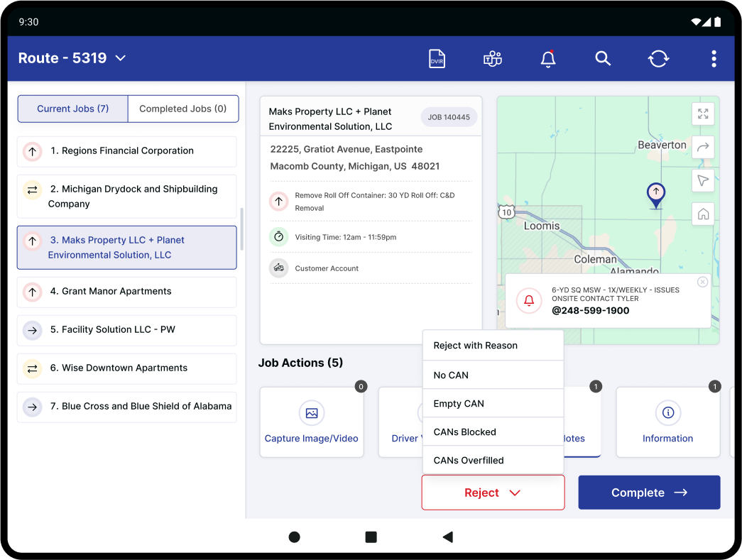Tap Android back triangle button
This screenshot has height=560, width=742.
447,537
